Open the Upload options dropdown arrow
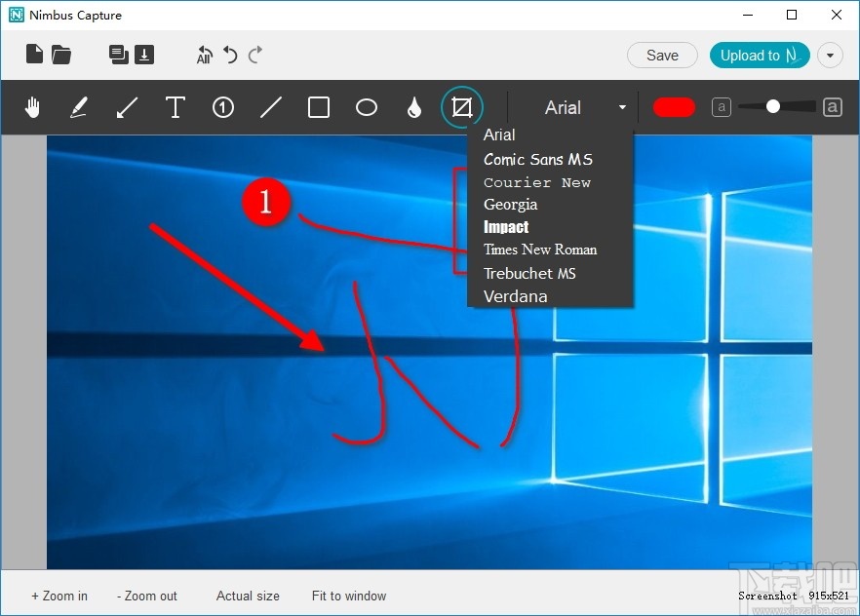 [x=830, y=56]
